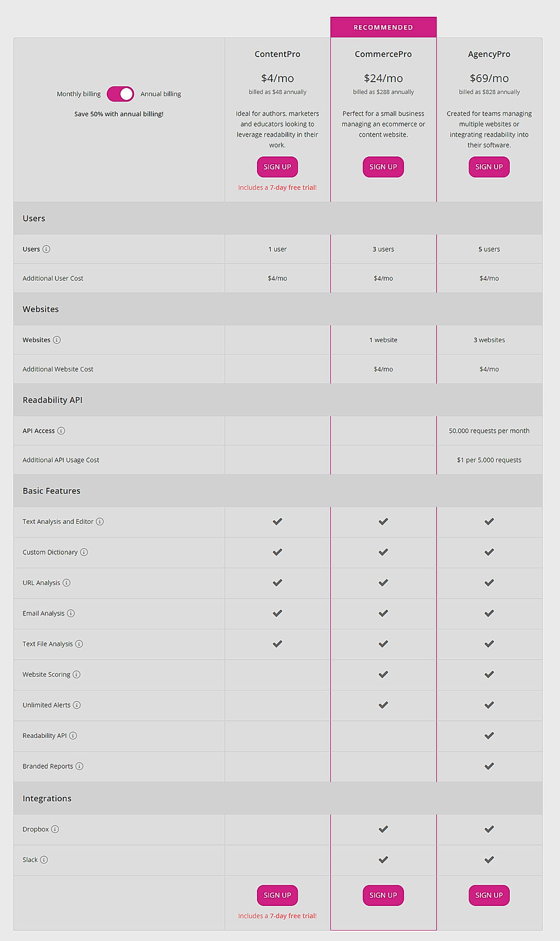Viewport: 560px width, 941px height.
Task: Click the Website Scoring info icon
Action: pyautogui.click(x=76, y=675)
